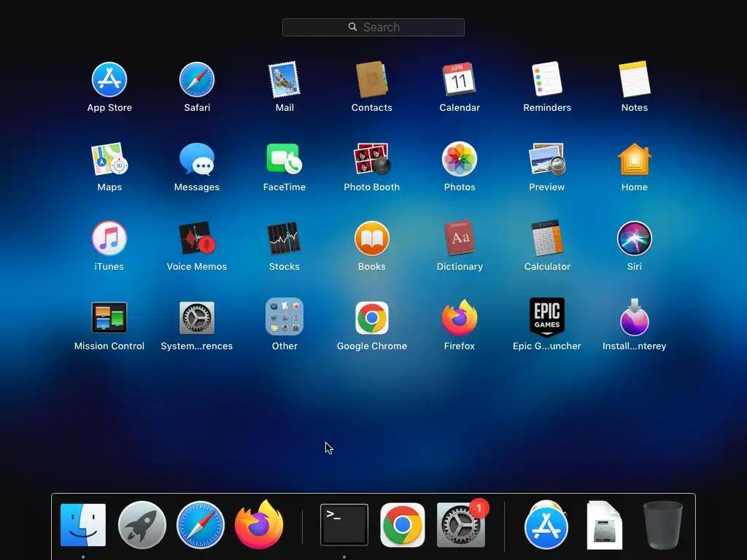The image size is (747, 560).
Task: Launch Reminders
Action: pyautogui.click(x=547, y=79)
